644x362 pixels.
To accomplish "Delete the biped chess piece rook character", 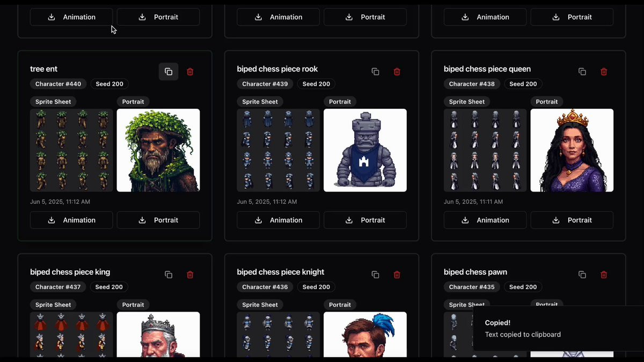I will (x=397, y=71).
